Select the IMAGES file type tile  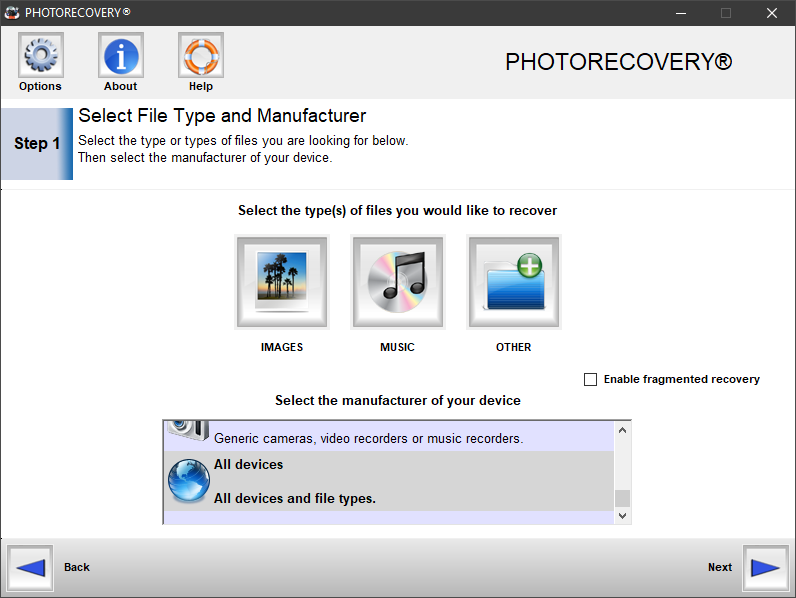pos(282,282)
